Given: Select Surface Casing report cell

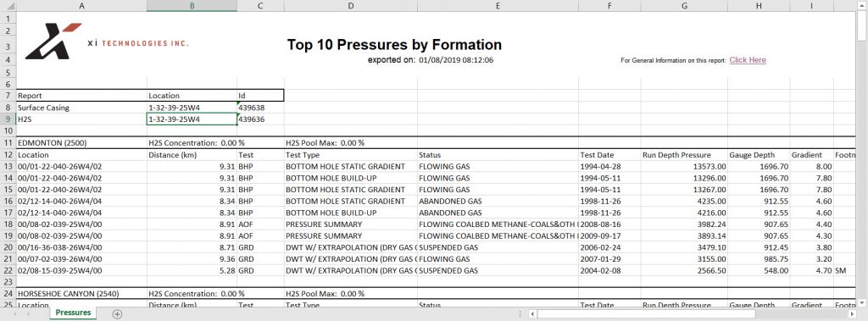Looking at the screenshot, I should [81, 108].
